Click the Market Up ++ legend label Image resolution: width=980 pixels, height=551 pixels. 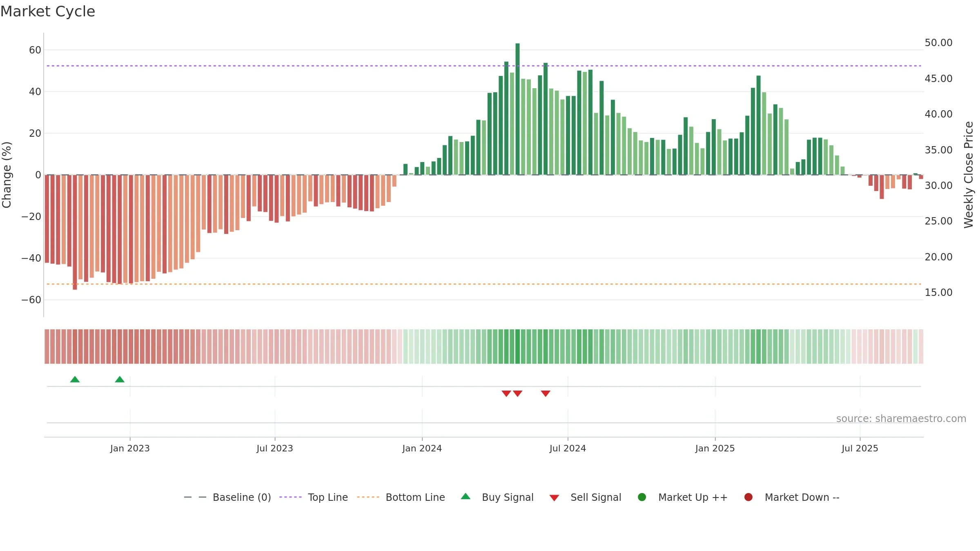(693, 497)
